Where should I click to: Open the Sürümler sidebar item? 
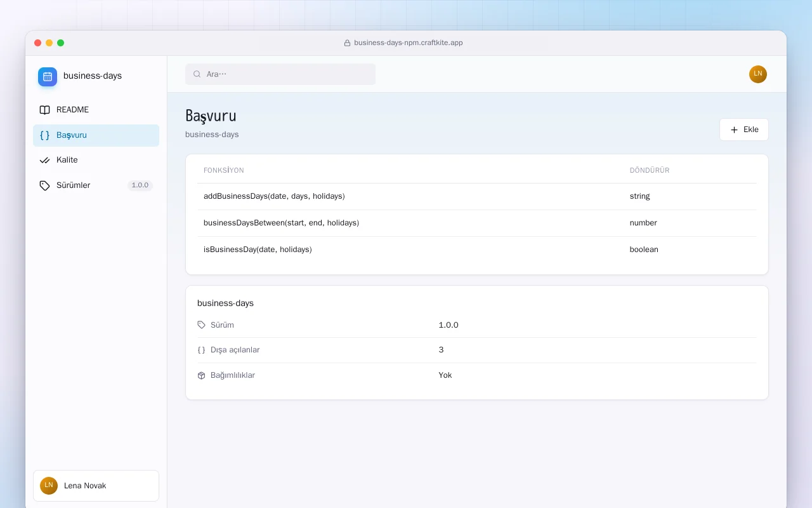click(96, 185)
